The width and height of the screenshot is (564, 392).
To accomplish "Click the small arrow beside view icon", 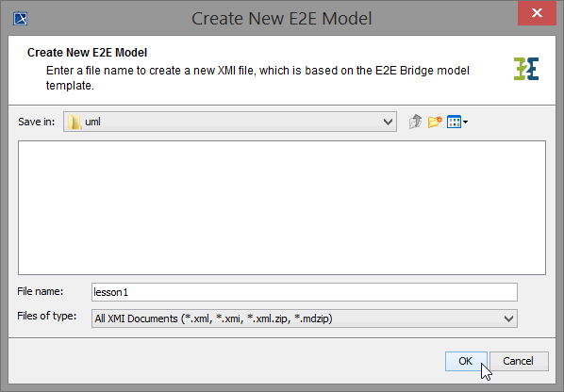I will (466, 122).
